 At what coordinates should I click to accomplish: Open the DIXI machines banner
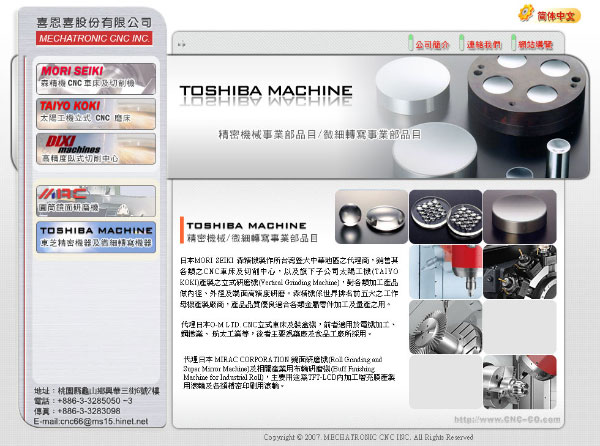click(x=96, y=149)
